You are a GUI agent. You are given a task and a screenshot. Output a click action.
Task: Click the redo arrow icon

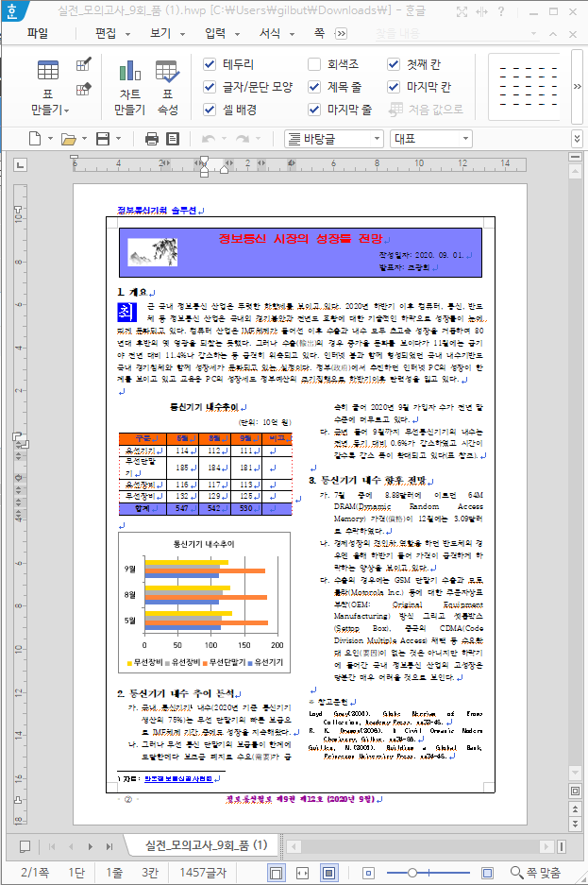[x=243, y=139]
